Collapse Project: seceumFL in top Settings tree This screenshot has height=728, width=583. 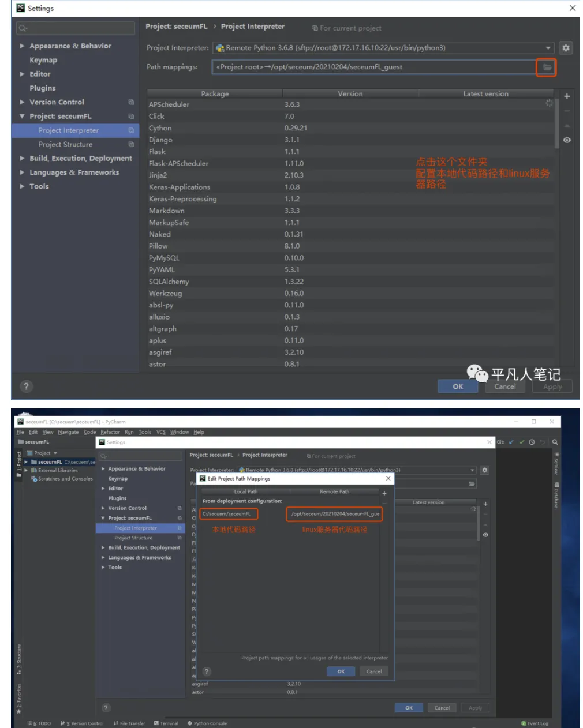[22, 116]
